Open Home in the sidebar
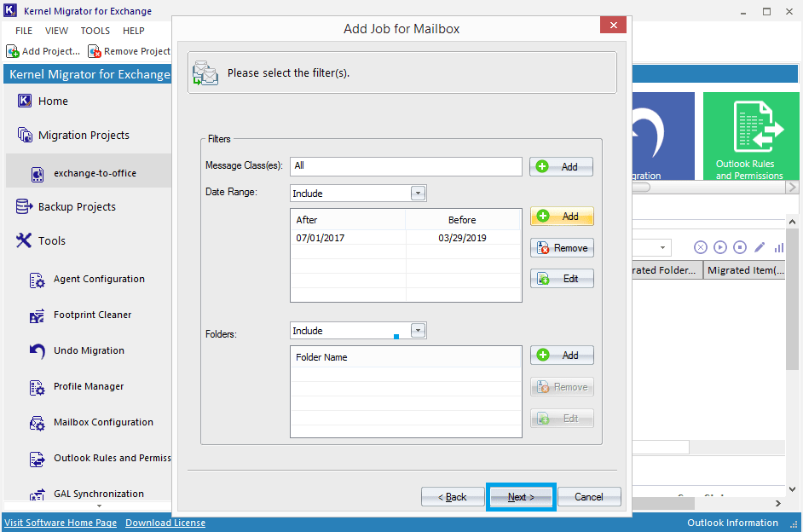The image size is (803, 532). click(x=53, y=101)
